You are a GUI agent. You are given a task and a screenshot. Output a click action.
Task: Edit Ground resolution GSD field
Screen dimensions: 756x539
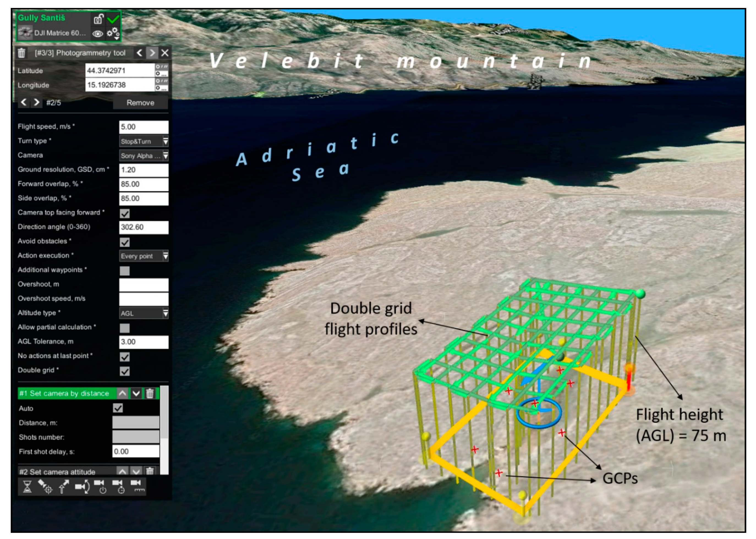click(x=144, y=170)
